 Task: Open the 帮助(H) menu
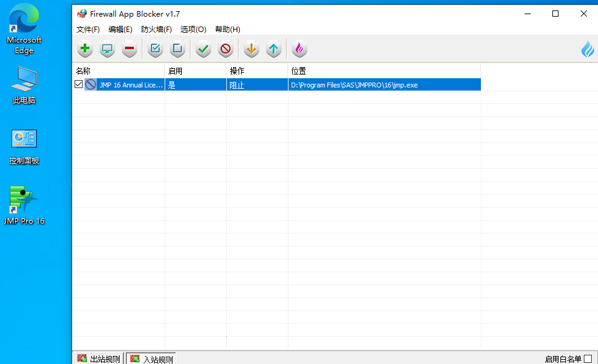pyautogui.click(x=226, y=29)
